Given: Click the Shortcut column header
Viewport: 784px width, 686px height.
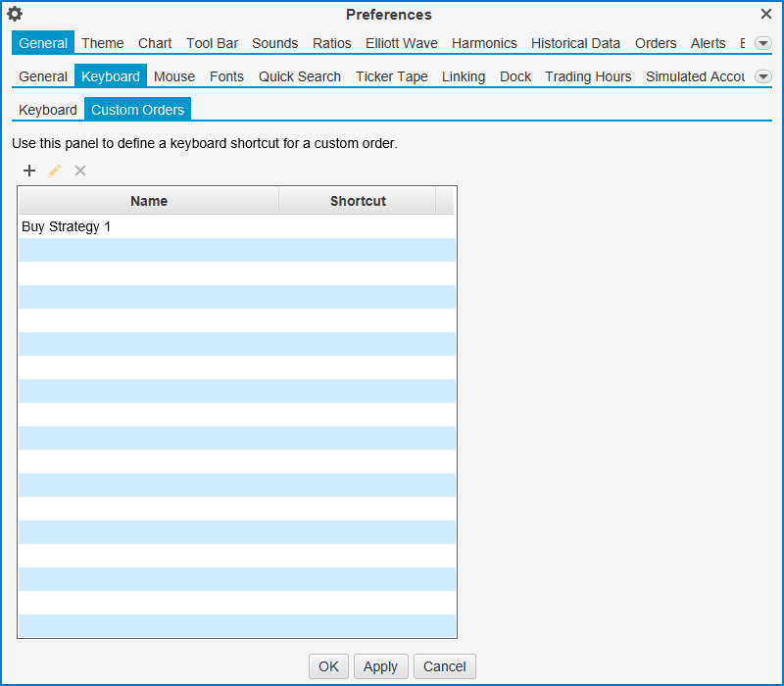Looking at the screenshot, I should pyautogui.click(x=358, y=201).
